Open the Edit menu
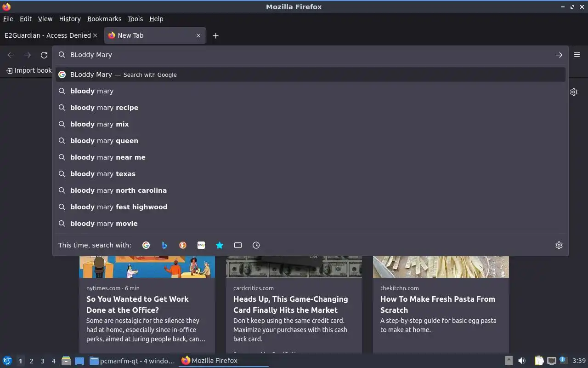588x368 pixels. pos(26,19)
